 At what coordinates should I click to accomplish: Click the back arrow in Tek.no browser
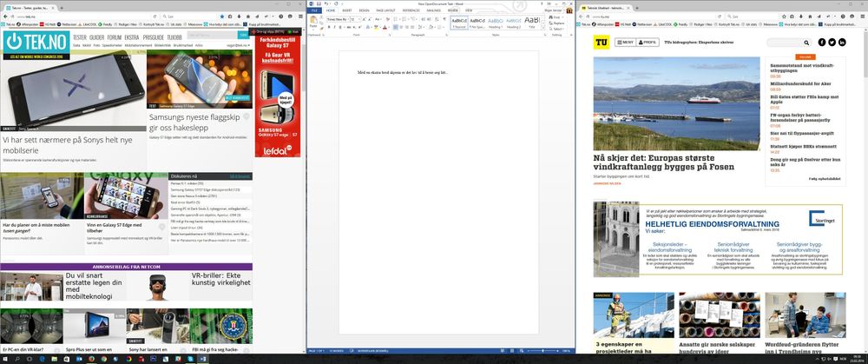tap(5, 17)
